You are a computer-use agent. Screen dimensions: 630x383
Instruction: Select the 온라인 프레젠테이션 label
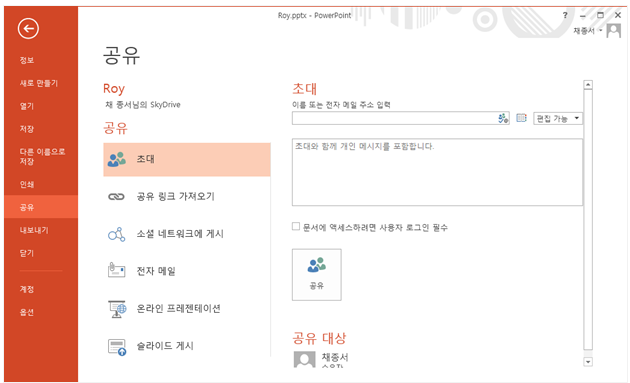coord(178,309)
